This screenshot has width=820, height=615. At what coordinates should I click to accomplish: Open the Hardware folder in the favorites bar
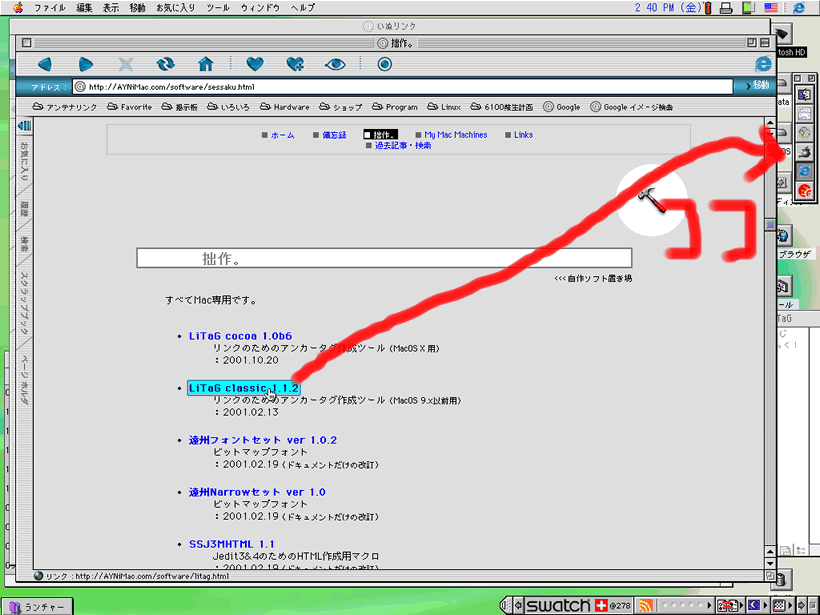284,107
